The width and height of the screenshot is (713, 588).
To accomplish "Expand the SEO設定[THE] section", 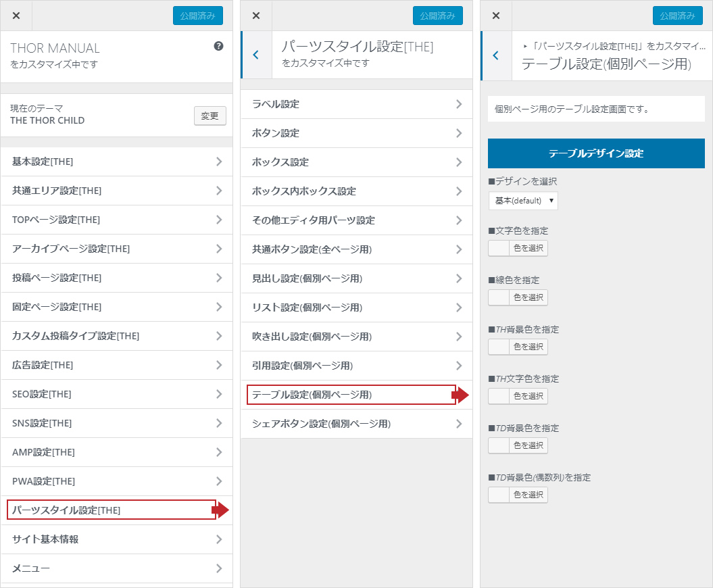I will (116, 394).
